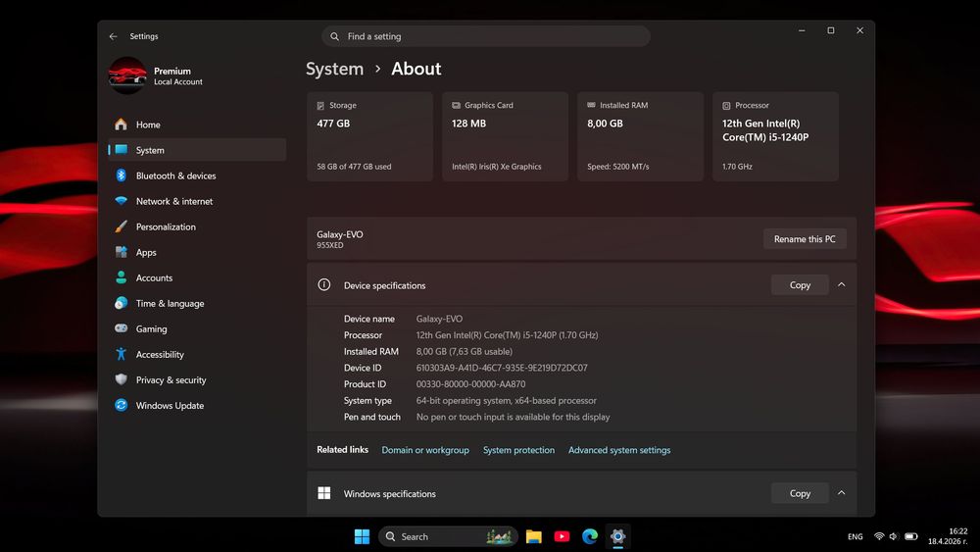Screen dimensions: 980x552
Task: Copy the Device specifications
Action: click(x=800, y=285)
